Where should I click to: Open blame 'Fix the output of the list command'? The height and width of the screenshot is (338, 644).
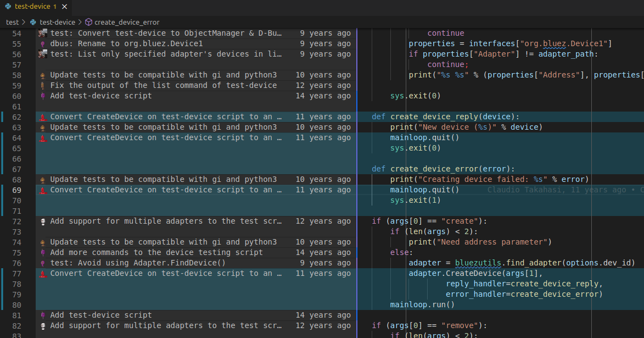(164, 86)
